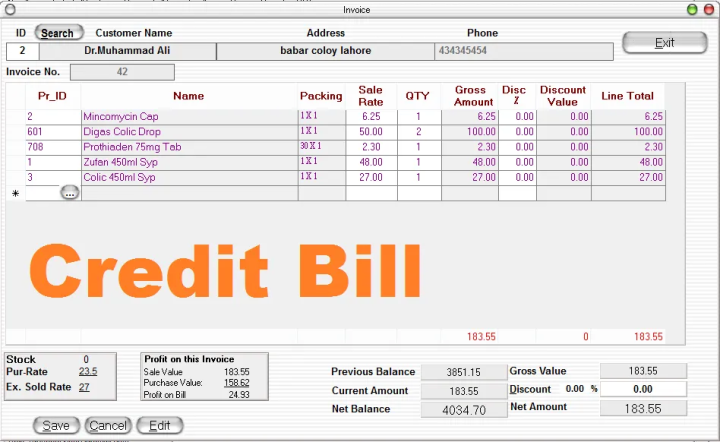Click the Phone field 434345454
The image size is (720, 442).
(524, 51)
